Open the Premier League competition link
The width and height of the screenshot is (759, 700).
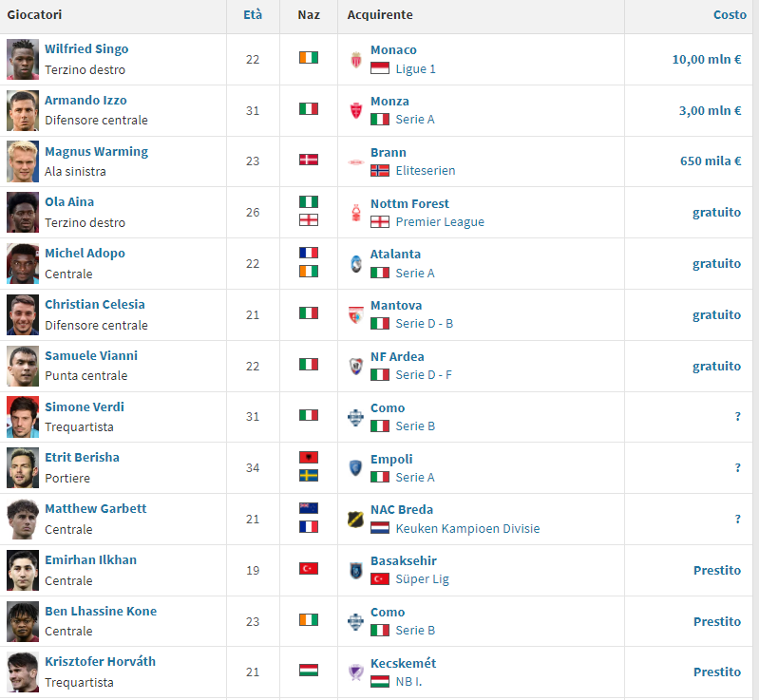[440, 222]
